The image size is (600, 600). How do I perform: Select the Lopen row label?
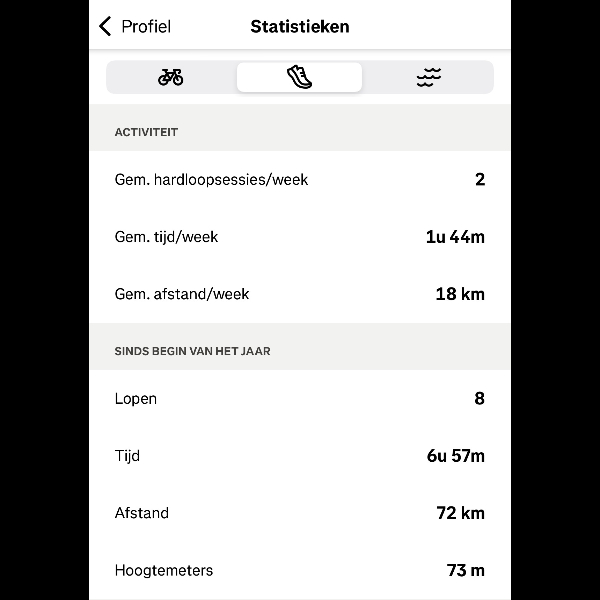[x=136, y=399]
